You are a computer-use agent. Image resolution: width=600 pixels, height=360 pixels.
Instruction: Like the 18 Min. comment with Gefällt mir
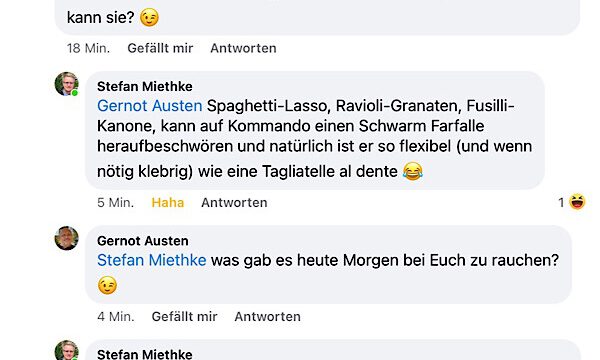pyautogui.click(x=160, y=48)
